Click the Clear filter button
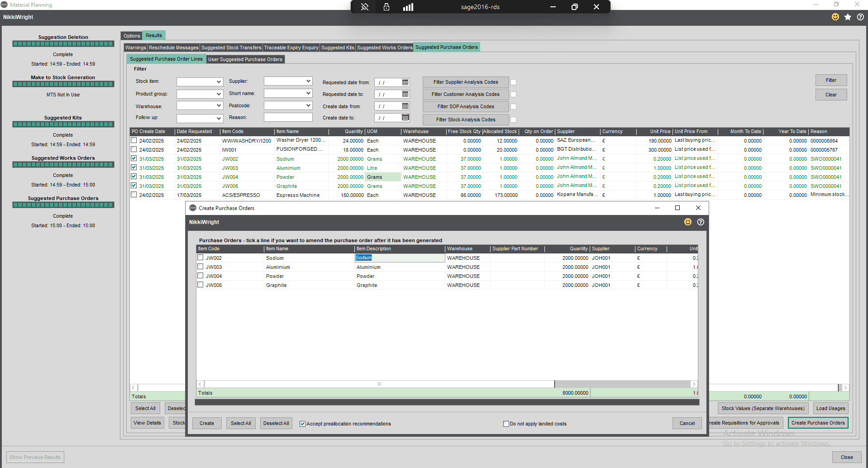Viewport: 868px width, 468px height. pyautogui.click(x=831, y=95)
